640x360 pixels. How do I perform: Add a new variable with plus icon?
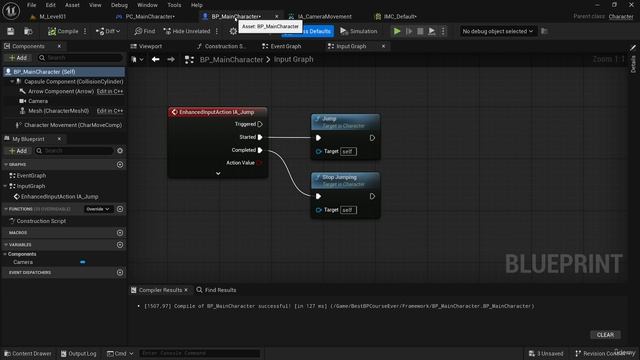coord(120,245)
